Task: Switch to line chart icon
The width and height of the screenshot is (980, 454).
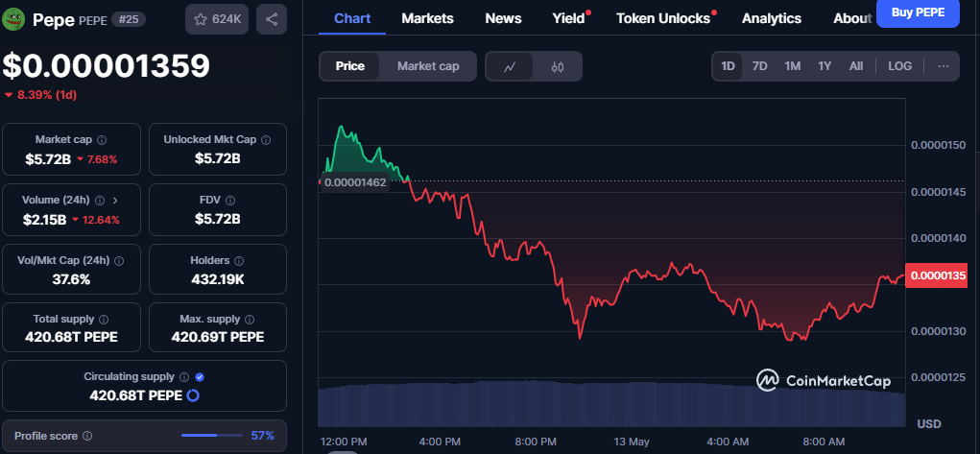Action: 510,66
